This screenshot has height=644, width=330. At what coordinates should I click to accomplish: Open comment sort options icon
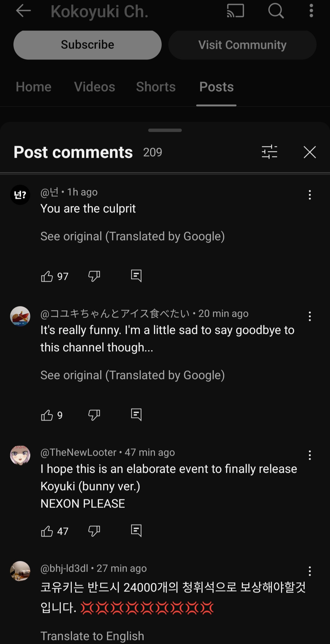pyautogui.click(x=269, y=152)
